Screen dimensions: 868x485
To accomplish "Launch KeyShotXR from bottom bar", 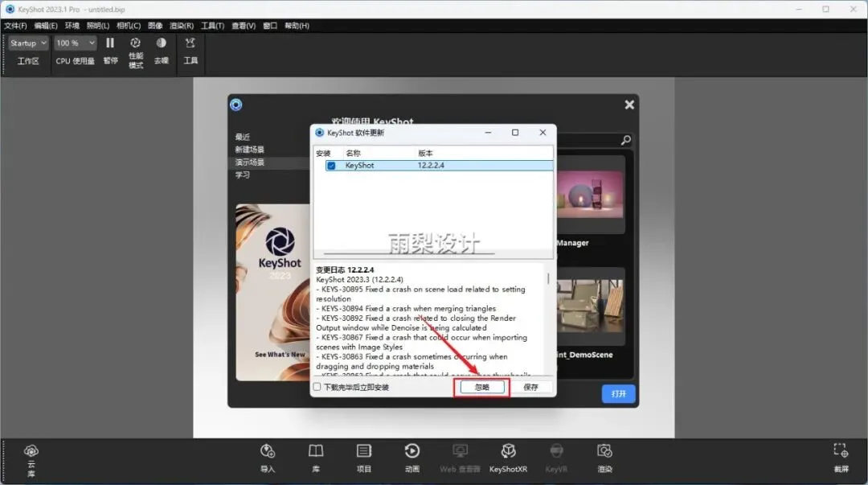I will pyautogui.click(x=508, y=450).
